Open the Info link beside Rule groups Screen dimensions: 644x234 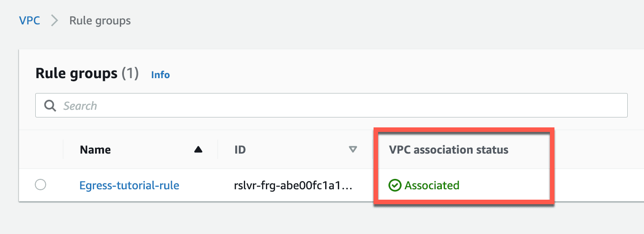tap(161, 75)
